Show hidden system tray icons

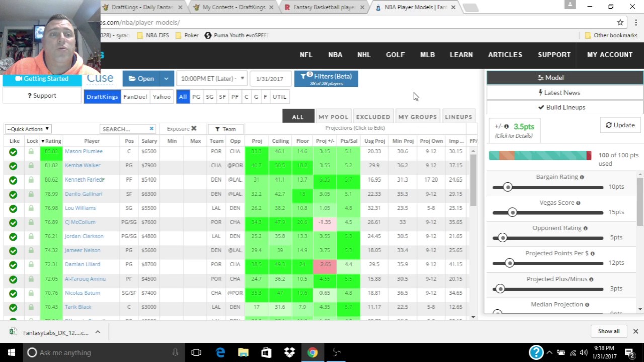pos(549,353)
